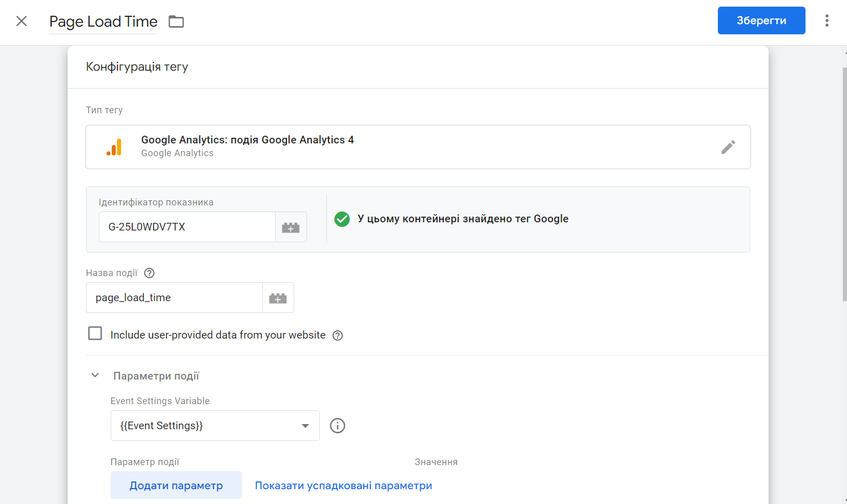Click help icon next to Назва події
Image resolution: width=847 pixels, height=504 pixels.
click(149, 273)
